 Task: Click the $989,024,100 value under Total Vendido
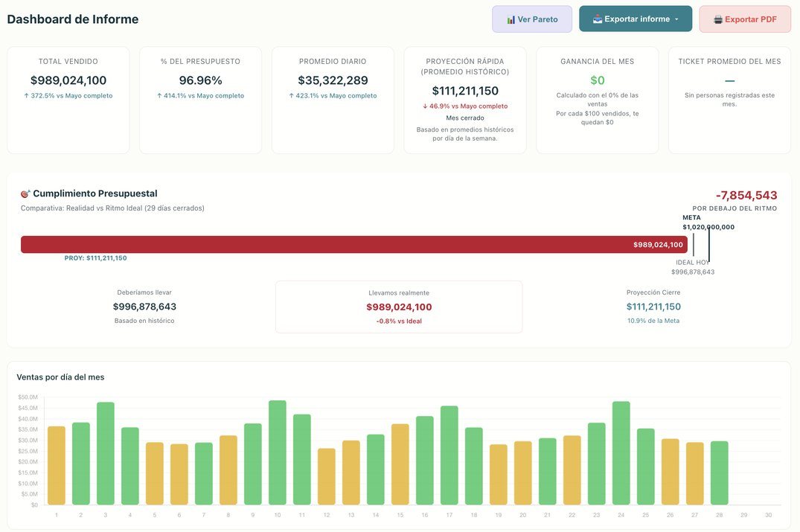click(x=68, y=80)
